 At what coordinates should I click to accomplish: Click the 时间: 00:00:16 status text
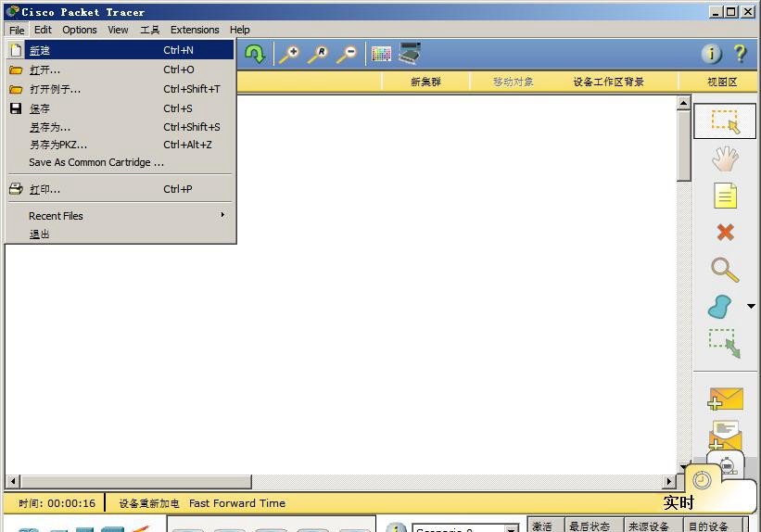coord(57,503)
